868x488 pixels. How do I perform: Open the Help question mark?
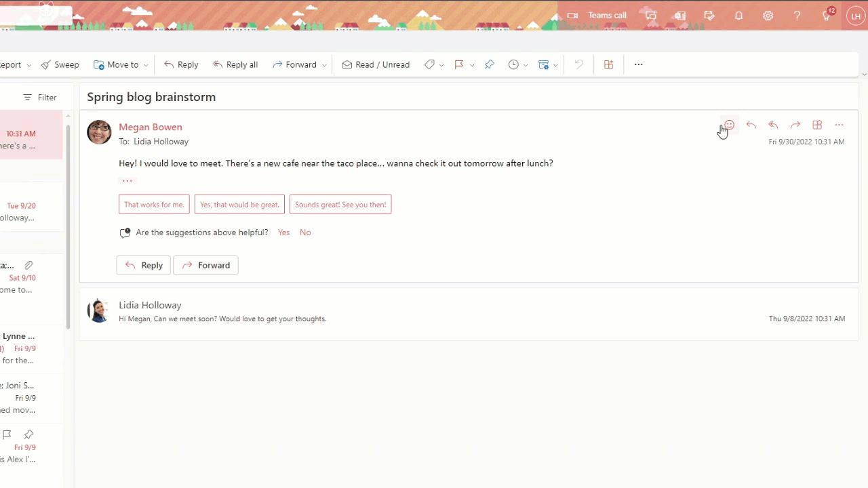[797, 16]
